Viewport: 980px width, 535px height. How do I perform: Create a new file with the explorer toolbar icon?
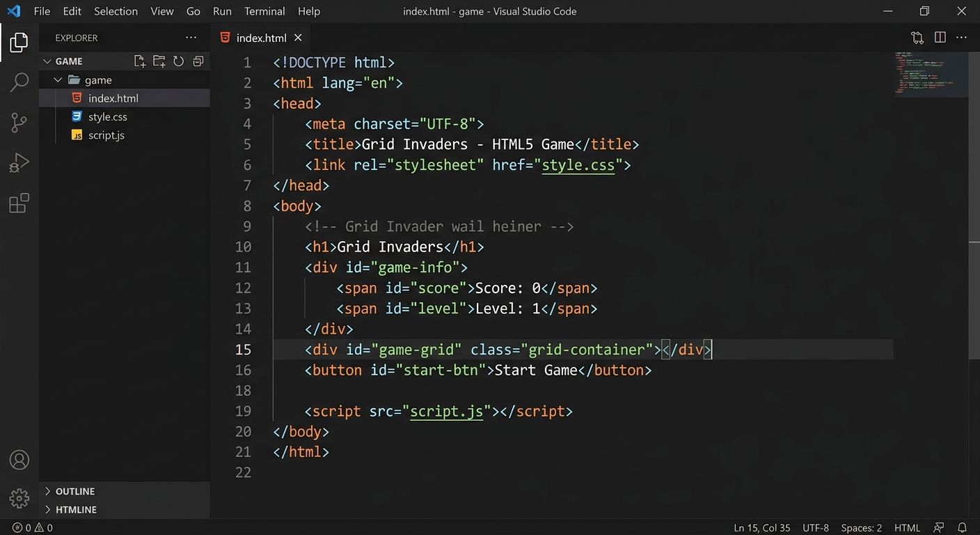139,61
